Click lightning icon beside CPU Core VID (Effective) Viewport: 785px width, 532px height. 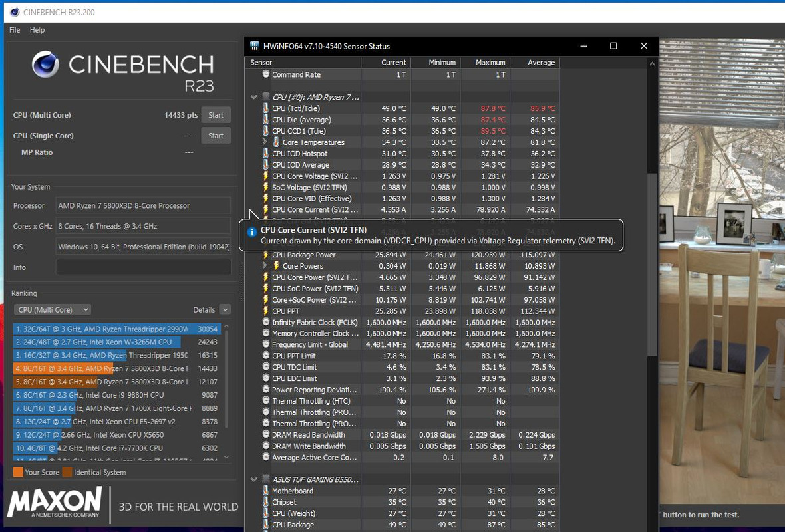266,198
